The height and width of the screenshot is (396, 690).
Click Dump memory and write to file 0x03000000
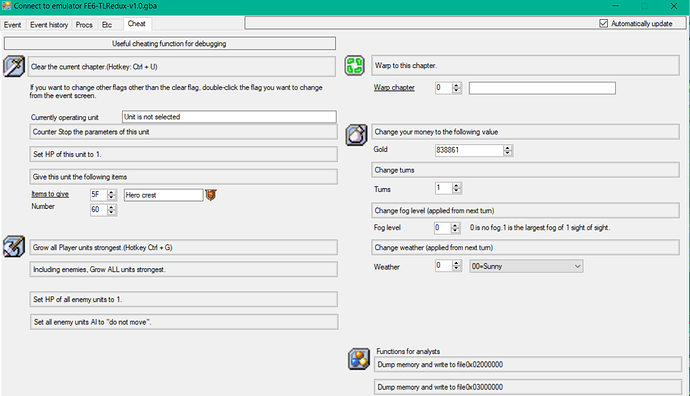coord(528,387)
